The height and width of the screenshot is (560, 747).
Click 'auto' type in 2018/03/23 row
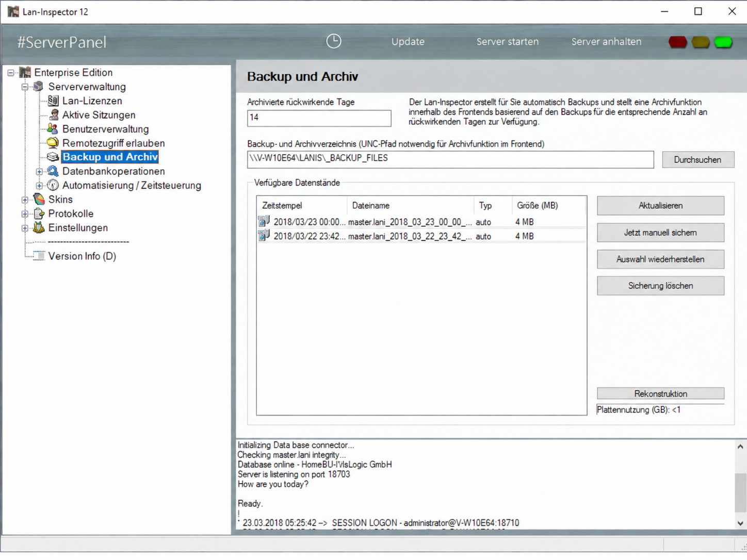(x=483, y=222)
